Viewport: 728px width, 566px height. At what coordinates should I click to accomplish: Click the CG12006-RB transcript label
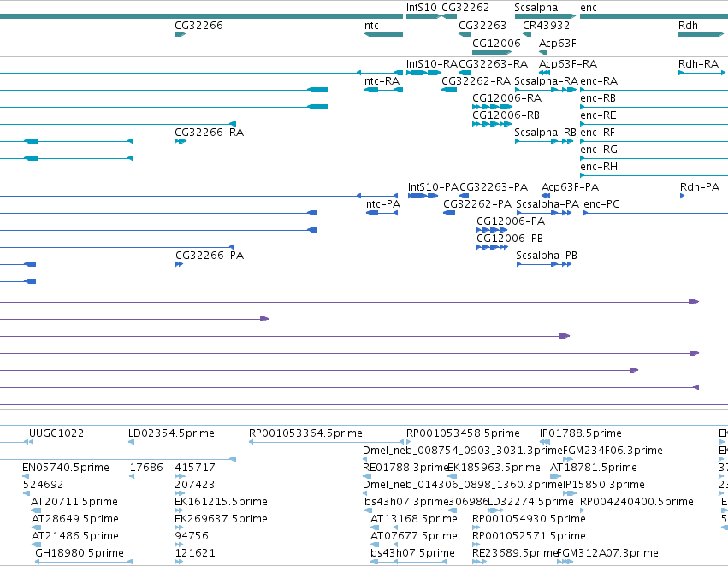click(x=506, y=115)
